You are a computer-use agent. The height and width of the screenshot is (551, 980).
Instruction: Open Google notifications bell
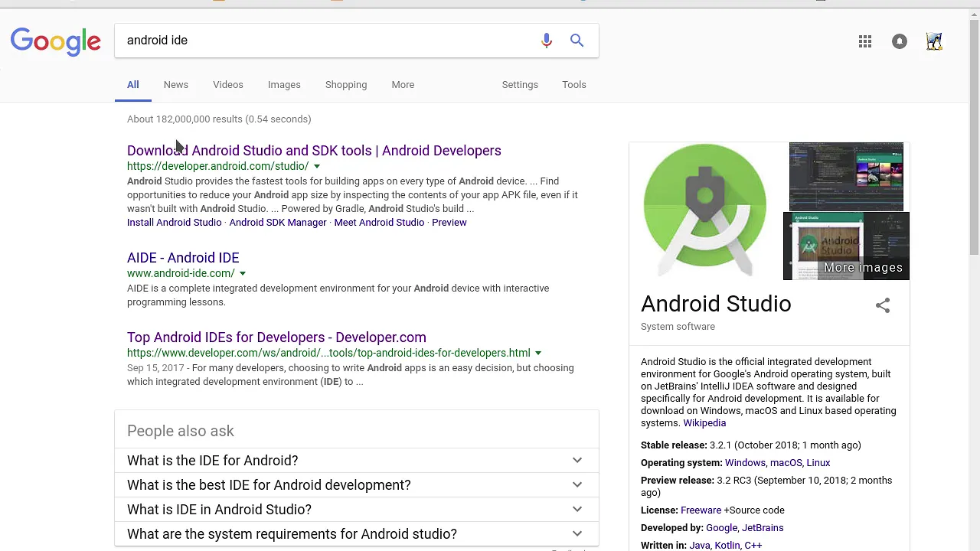[900, 42]
